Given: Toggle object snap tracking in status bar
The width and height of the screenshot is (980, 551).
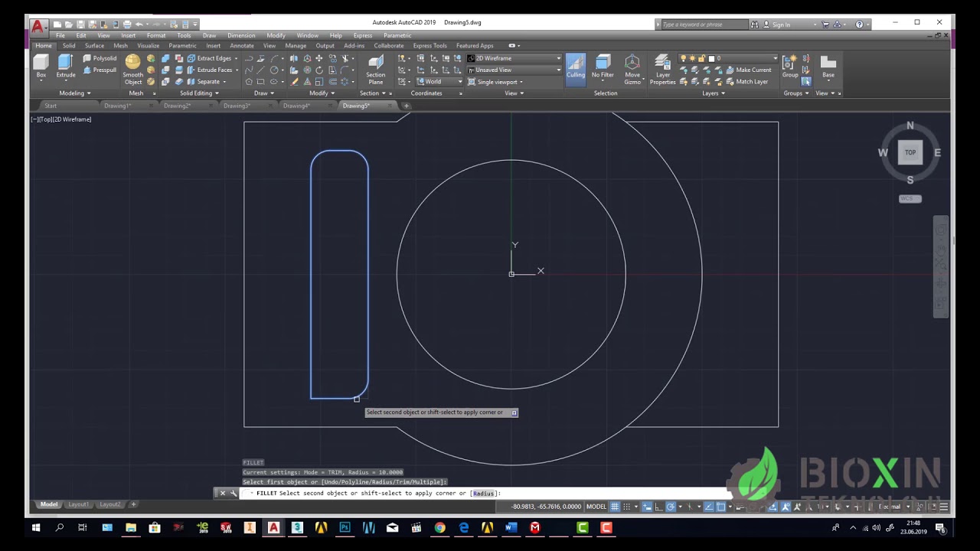Looking at the screenshot, I should [x=709, y=507].
